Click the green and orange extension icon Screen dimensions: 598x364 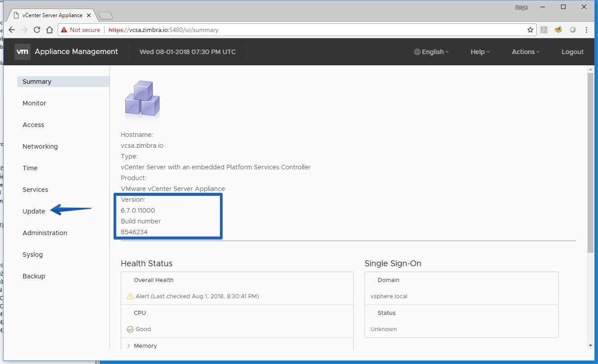(558, 30)
